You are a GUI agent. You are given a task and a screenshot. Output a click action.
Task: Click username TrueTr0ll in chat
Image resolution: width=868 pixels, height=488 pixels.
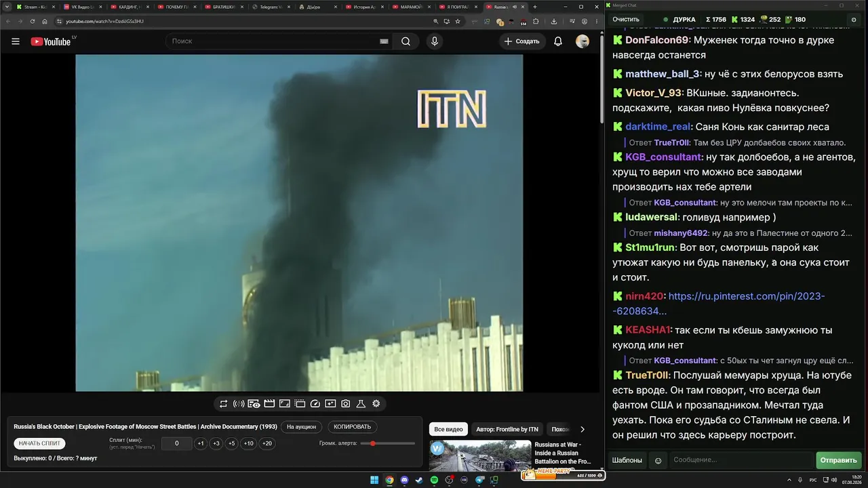[647, 375]
